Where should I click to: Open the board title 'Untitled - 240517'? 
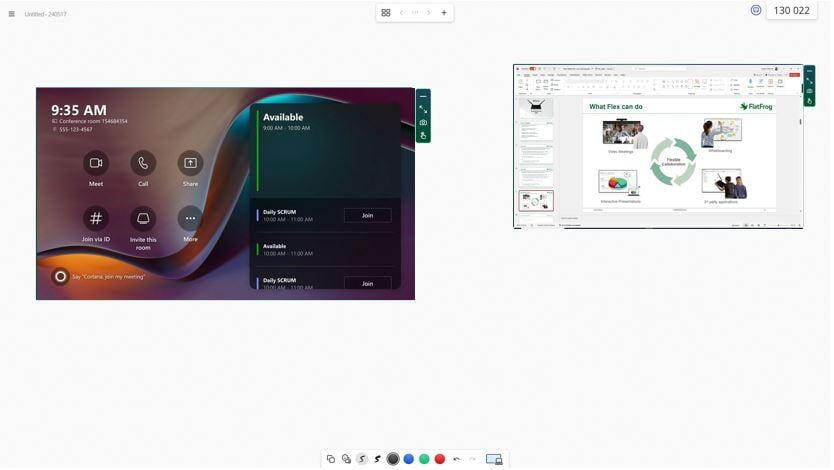coord(46,14)
